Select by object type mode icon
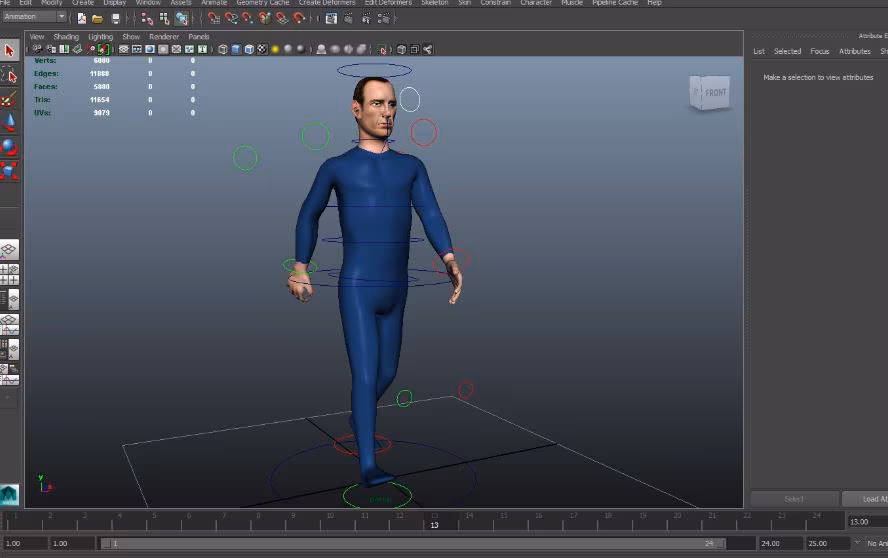888x558 pixels. tap(164, 19)
